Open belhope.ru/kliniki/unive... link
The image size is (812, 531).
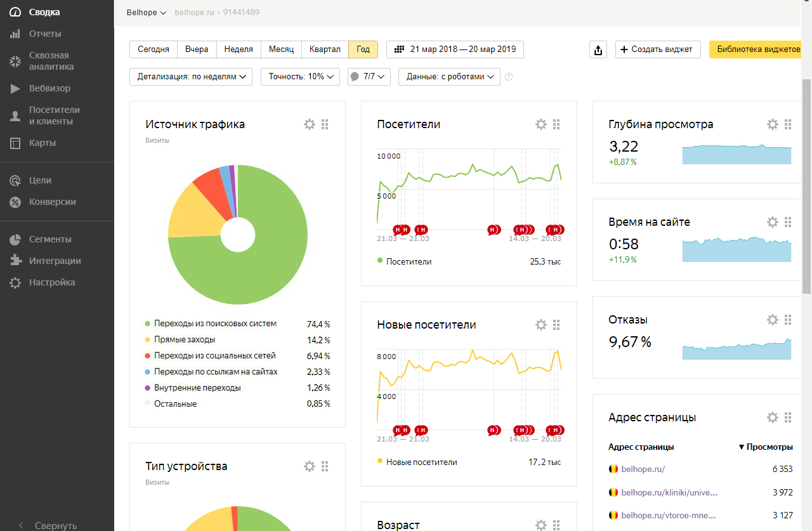pyautogui.click(x=669, y=492)
